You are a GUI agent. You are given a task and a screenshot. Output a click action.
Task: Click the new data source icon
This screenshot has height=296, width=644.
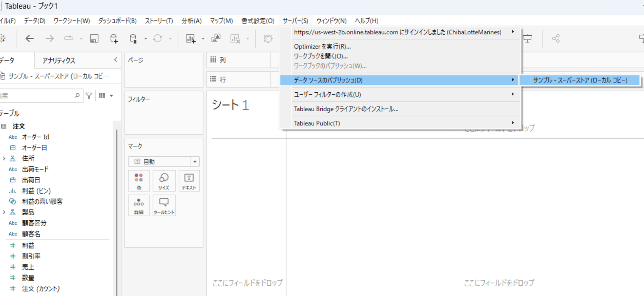tap(114, 39)
